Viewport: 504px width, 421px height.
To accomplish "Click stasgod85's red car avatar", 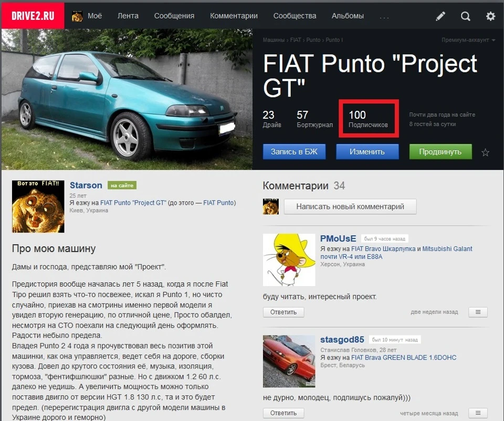I will click(289, 361).
